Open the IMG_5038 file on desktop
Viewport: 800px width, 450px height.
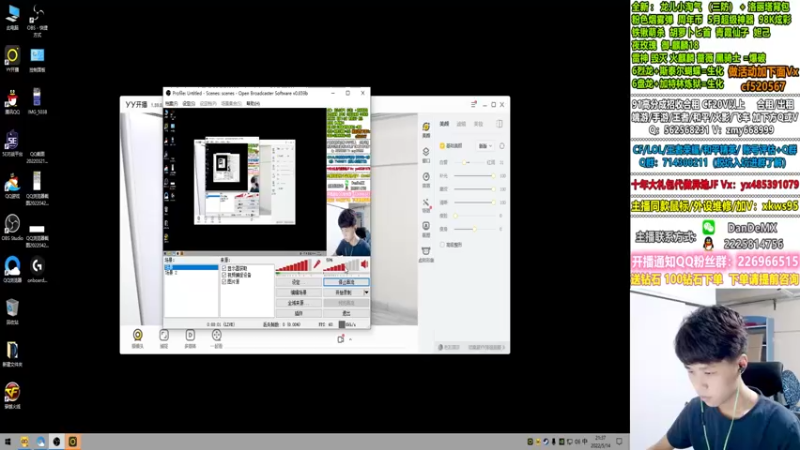tap(37, 100)
